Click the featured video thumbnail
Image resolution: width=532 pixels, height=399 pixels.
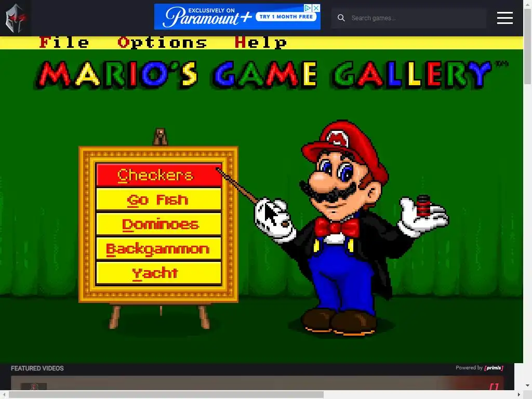pyautogui.click(x=34, y=386)
